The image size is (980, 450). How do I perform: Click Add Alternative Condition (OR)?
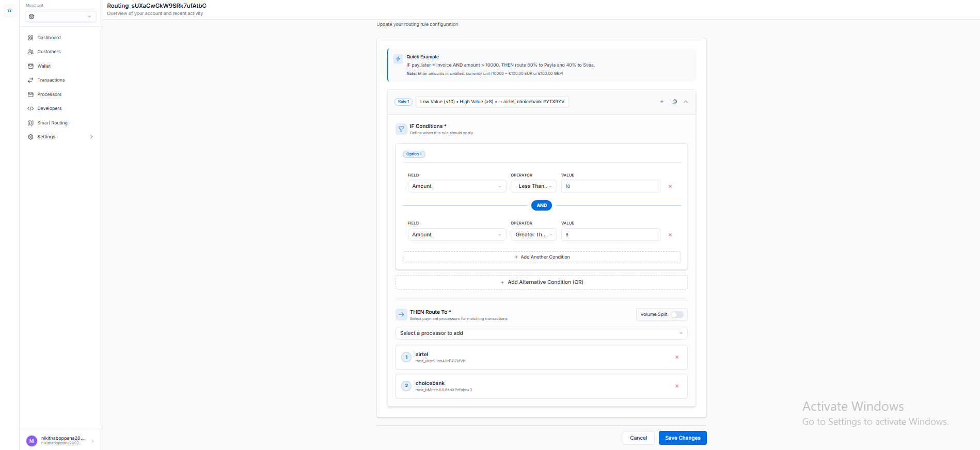[541, 282]
